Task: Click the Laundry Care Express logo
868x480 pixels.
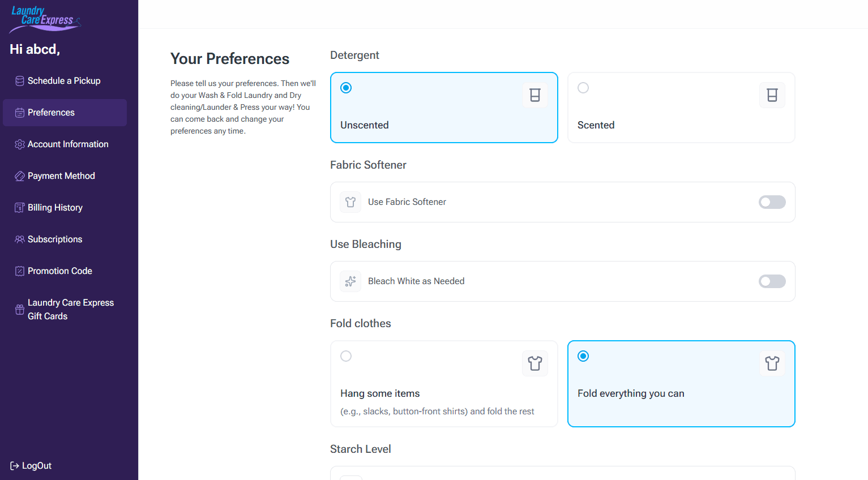Action: [45, 19]
